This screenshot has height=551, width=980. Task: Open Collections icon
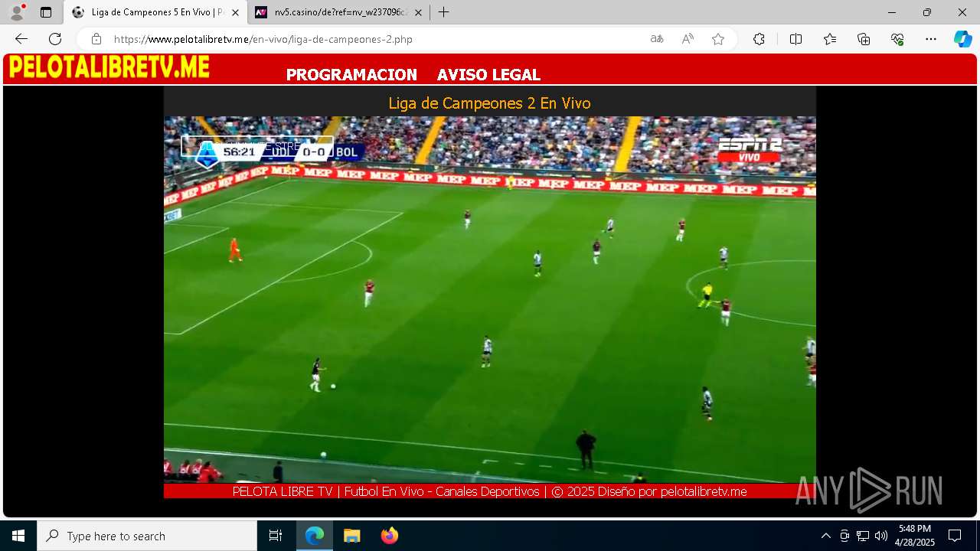tap(864, 39)
